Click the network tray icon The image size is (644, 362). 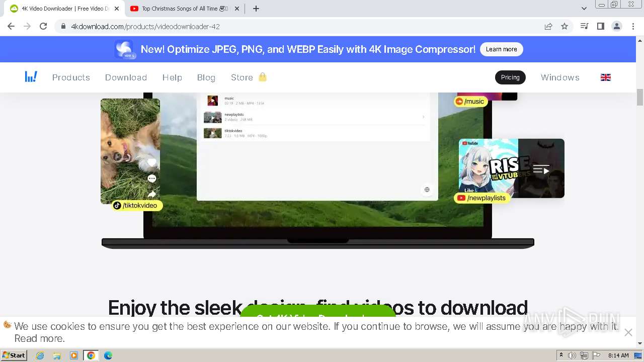pos(584,355)
